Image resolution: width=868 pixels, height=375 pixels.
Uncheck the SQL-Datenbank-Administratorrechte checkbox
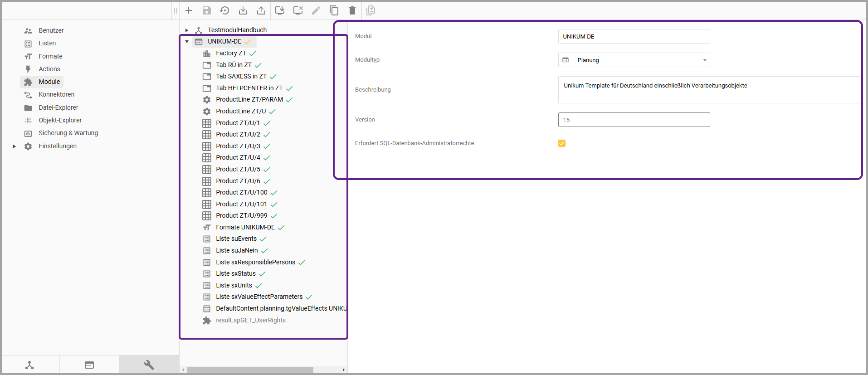[x=562, y=143]
